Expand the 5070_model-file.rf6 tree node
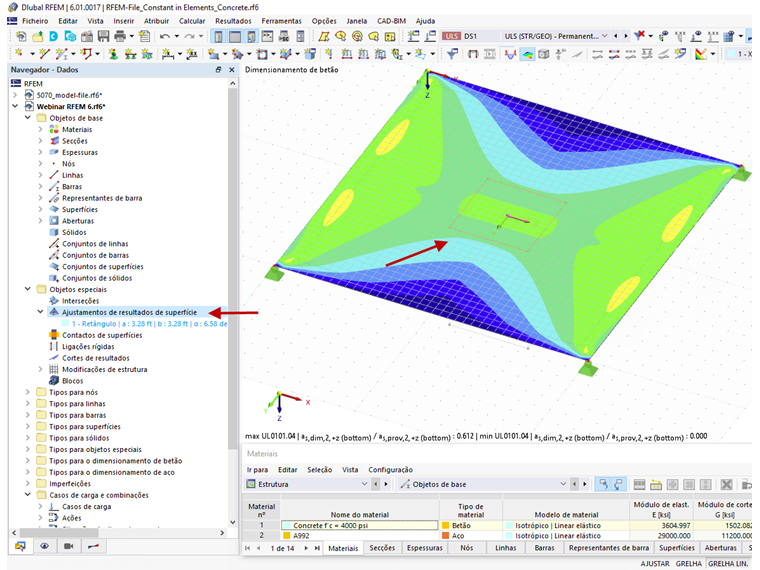The width and height of the screenshot is (760, 570). [15, 95]
